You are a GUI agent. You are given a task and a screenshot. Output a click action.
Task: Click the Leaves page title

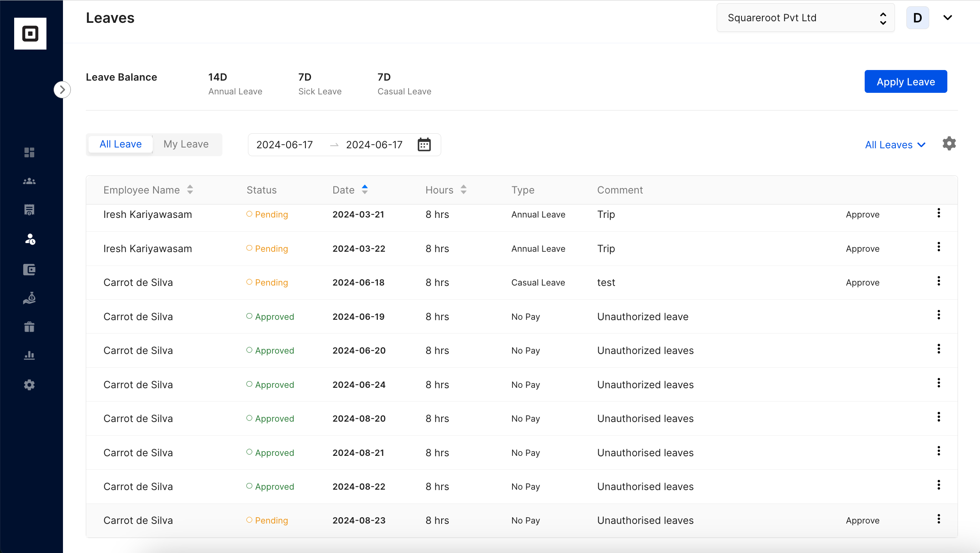pyautogui.click(x=110, y=18)
